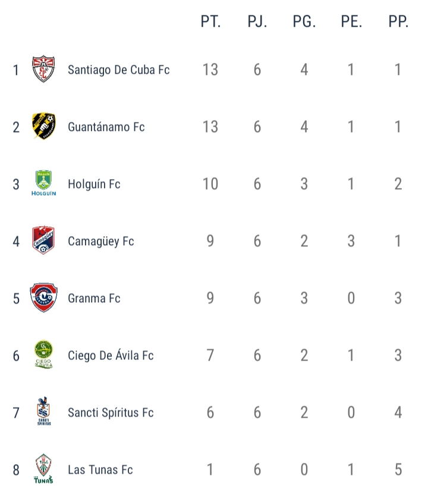Screen dimensions: 428x504
Task: Open the Ciego De Ávila Fc logo
Action: 43,354
